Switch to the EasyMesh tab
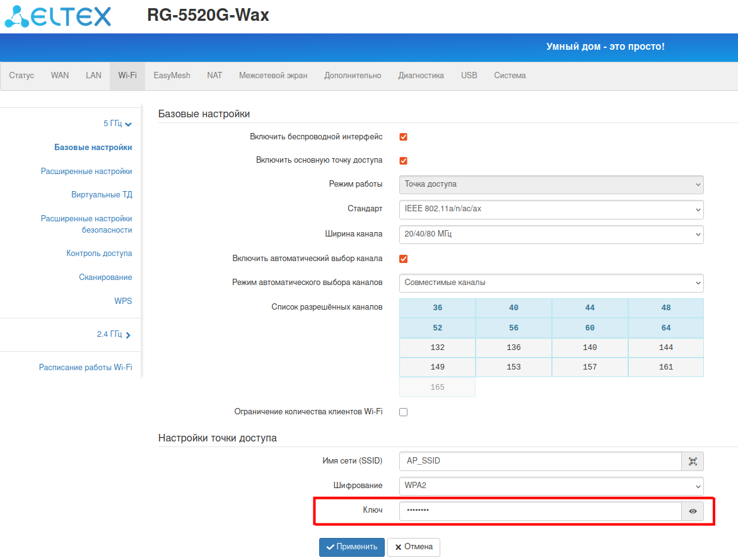The height and width of the screenshot is (560, 738). point(172,76)
